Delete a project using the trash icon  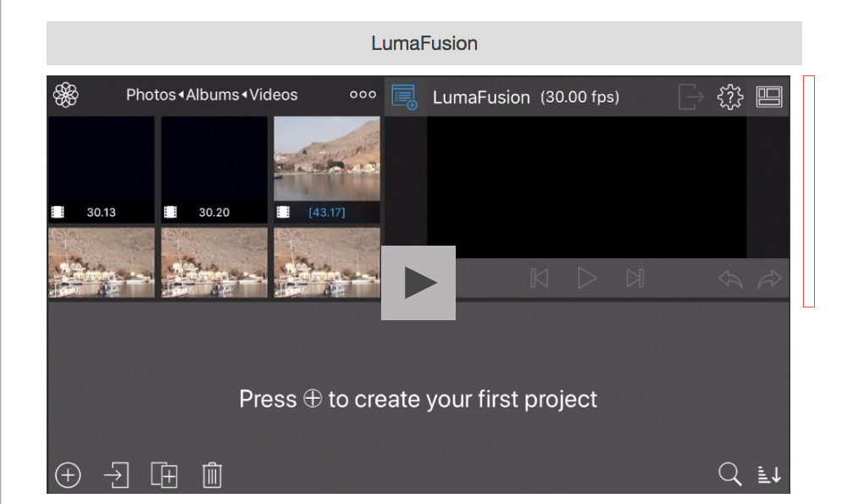point(211,475)
